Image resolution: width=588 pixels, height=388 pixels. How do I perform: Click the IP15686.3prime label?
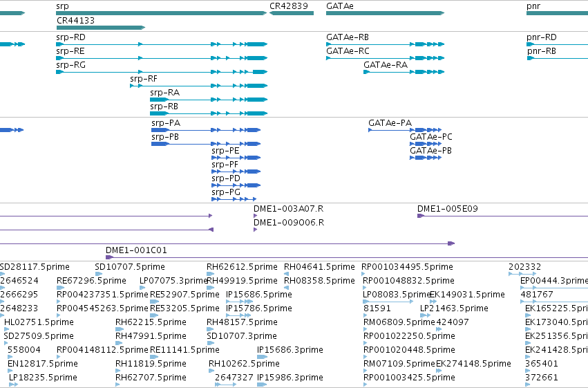point(290,350)
